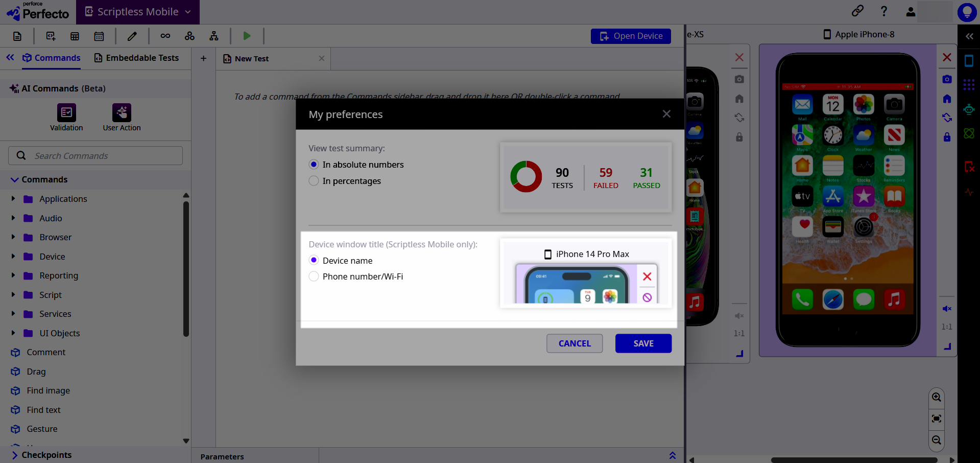This screenshot has width=980, height=463.
Task: Click the new document icon in toolbar
Action: point(17,36)
